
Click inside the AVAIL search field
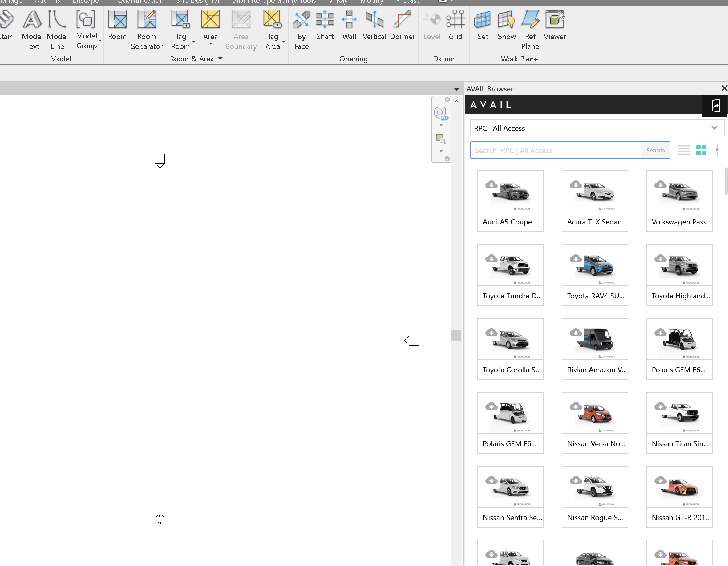coord(553,150)
